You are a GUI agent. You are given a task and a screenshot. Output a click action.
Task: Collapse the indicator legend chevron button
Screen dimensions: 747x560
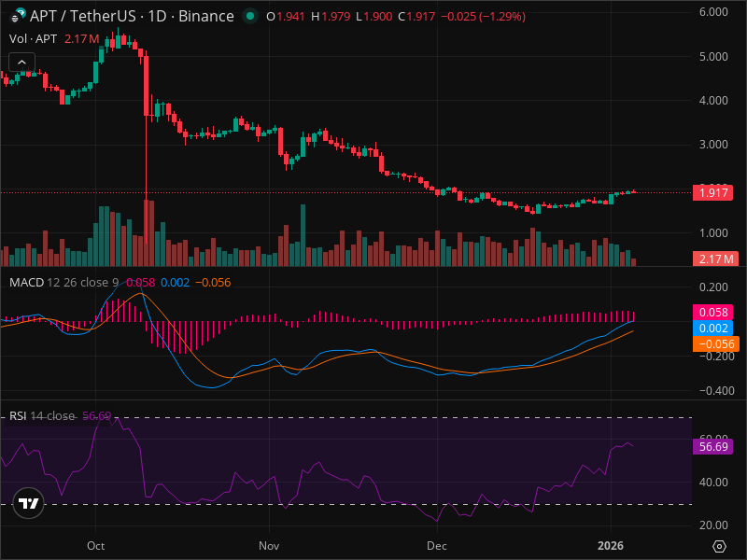point(21,62)
